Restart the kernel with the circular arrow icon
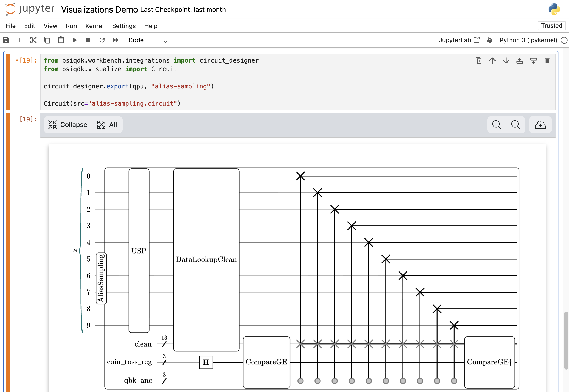The height and width of the screenshot is (392, 569). point(102,40)
